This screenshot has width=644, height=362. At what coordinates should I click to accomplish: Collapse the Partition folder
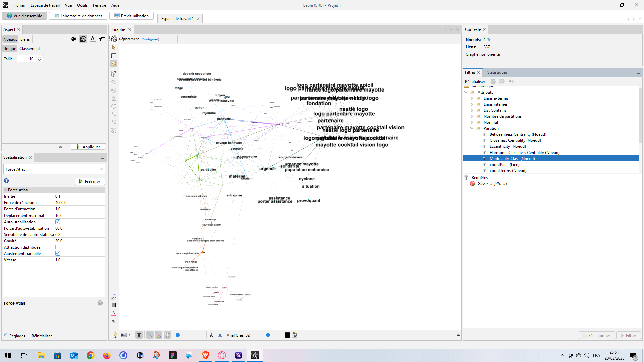pyautogui.click(x=472, y=128)
